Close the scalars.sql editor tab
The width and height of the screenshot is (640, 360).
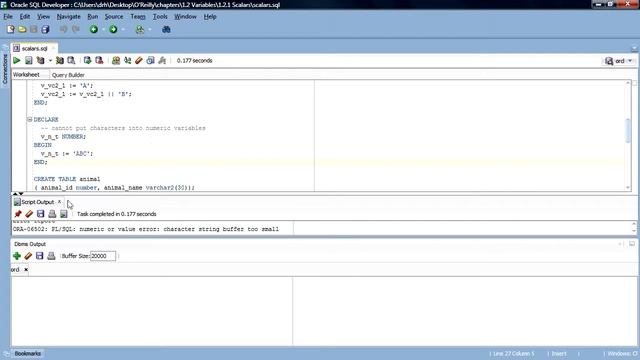point(53,48)
